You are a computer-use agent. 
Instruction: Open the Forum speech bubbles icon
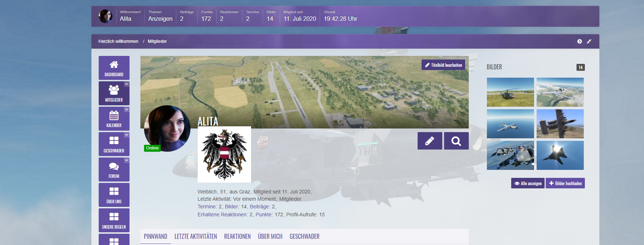114,170
